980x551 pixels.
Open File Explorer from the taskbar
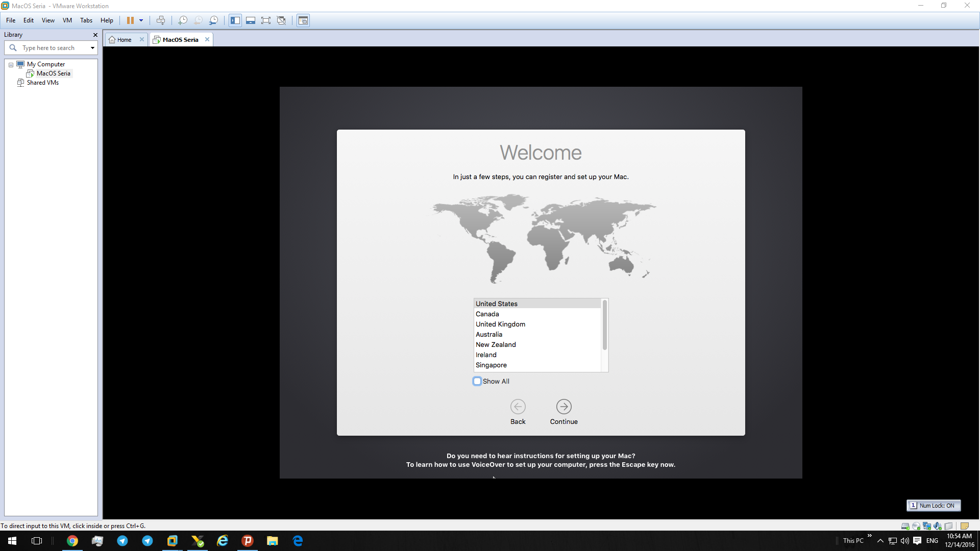click(273, 541)
